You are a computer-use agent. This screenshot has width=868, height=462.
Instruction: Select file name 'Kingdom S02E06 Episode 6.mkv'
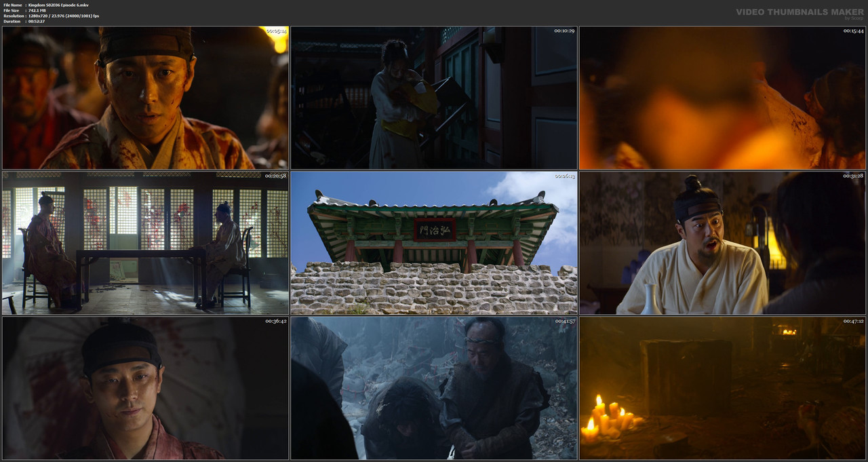[x=58, y=5]
